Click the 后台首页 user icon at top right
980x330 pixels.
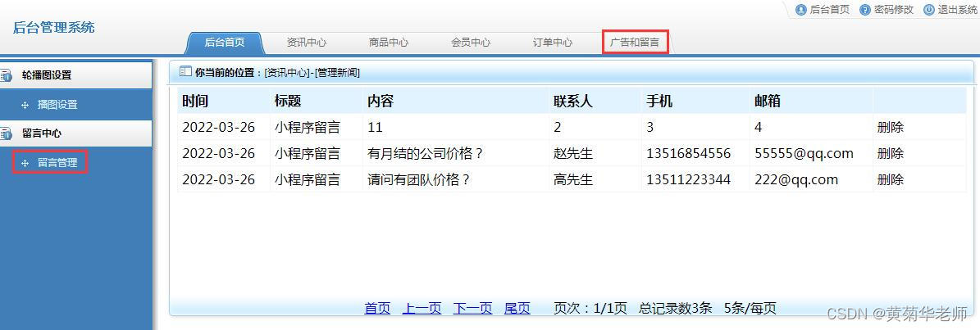[x=800, y=9]
